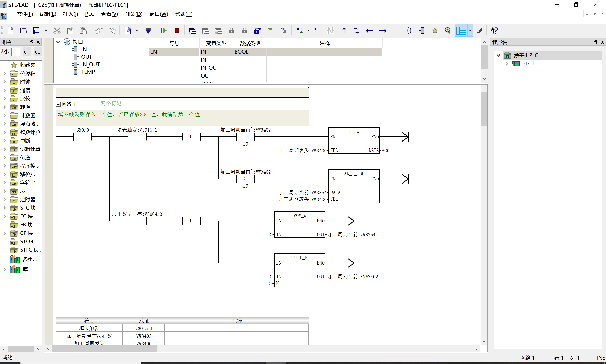
Task: Select the 传送 instruction folder
Action: (x=25, y=158)
